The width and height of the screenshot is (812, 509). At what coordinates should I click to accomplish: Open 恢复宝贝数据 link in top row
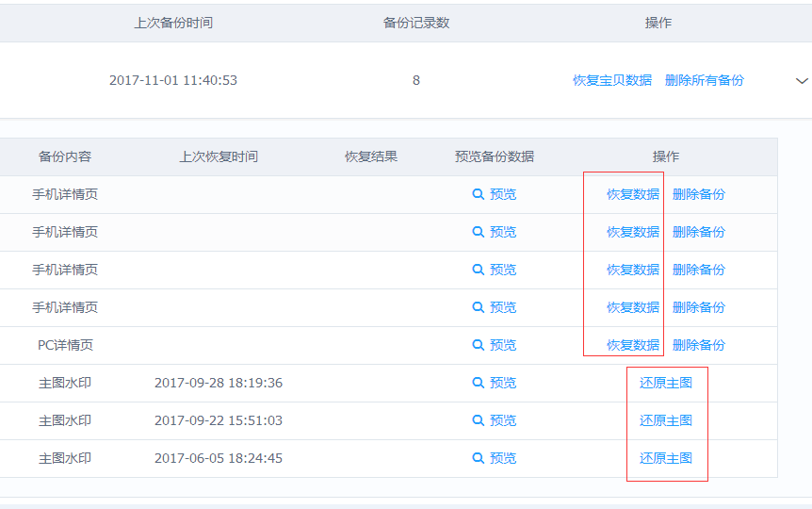612,80
